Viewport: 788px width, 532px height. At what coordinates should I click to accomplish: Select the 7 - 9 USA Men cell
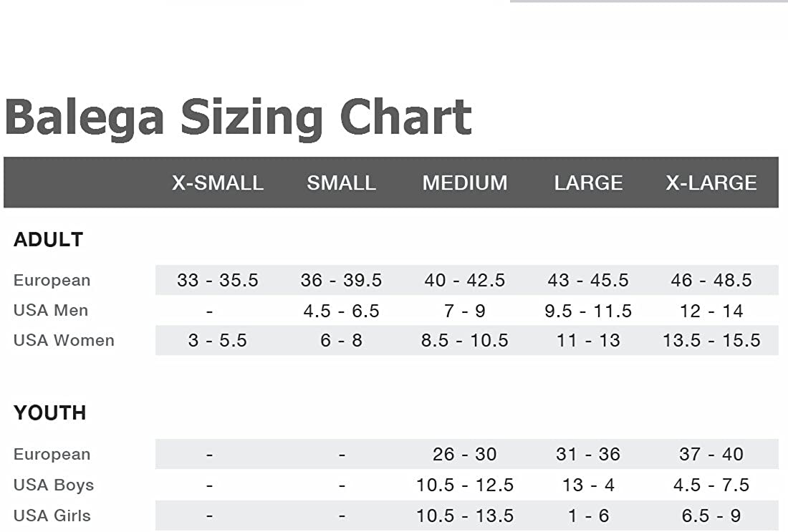(x=465, y=311)
